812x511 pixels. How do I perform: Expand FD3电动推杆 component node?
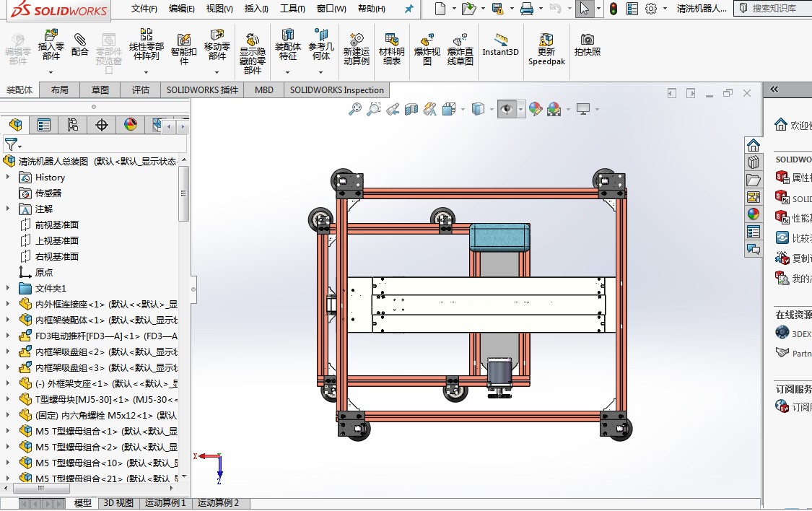click(x=8, y=336)
